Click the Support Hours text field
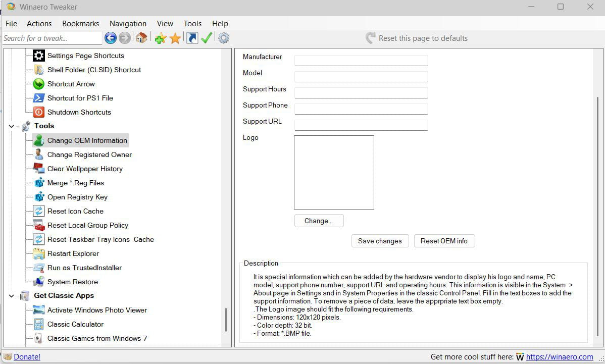 [x=361, y=92]
